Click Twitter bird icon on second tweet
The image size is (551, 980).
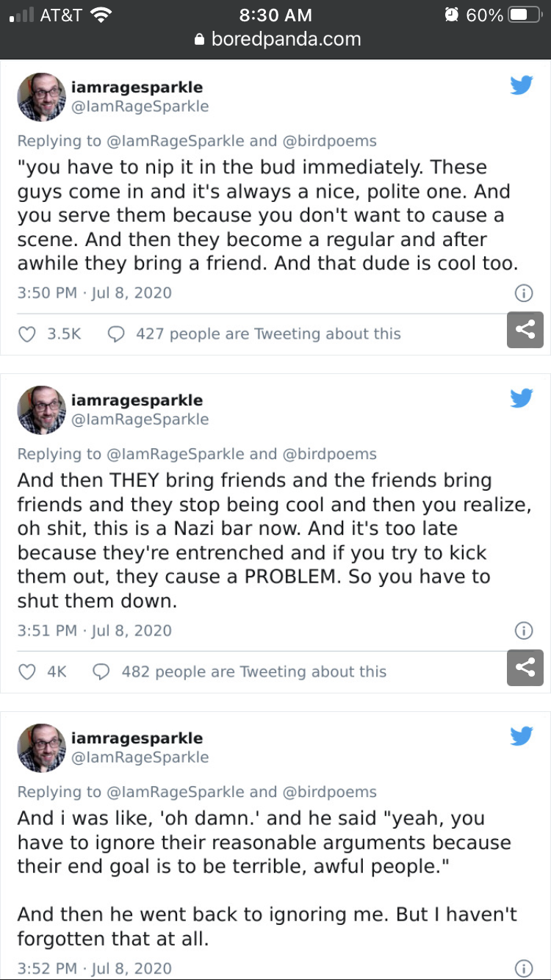[x=522, y=399]
